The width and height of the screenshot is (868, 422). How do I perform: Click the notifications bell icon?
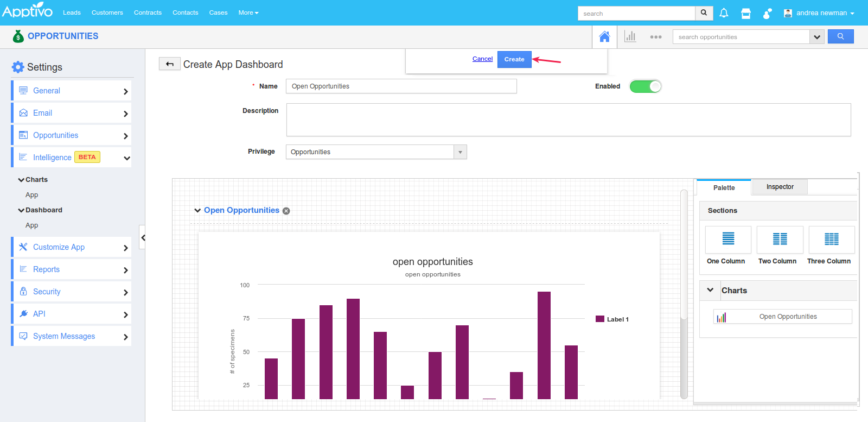[724, 13]
